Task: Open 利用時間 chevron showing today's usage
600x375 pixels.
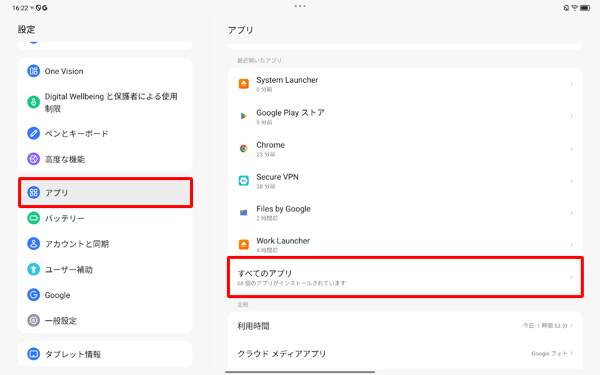Action: click(571, 326)
